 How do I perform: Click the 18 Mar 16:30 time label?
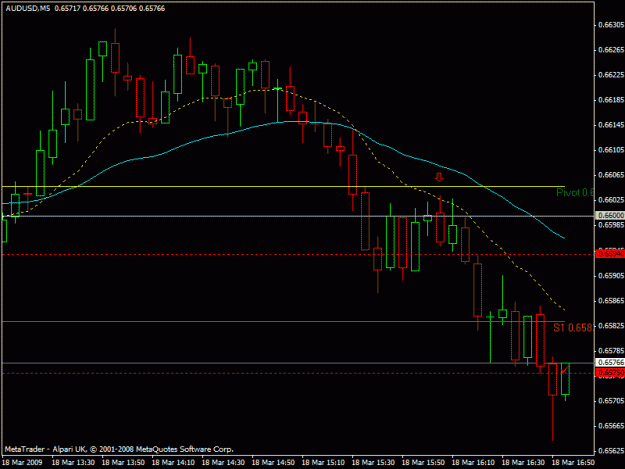point(523,463)
